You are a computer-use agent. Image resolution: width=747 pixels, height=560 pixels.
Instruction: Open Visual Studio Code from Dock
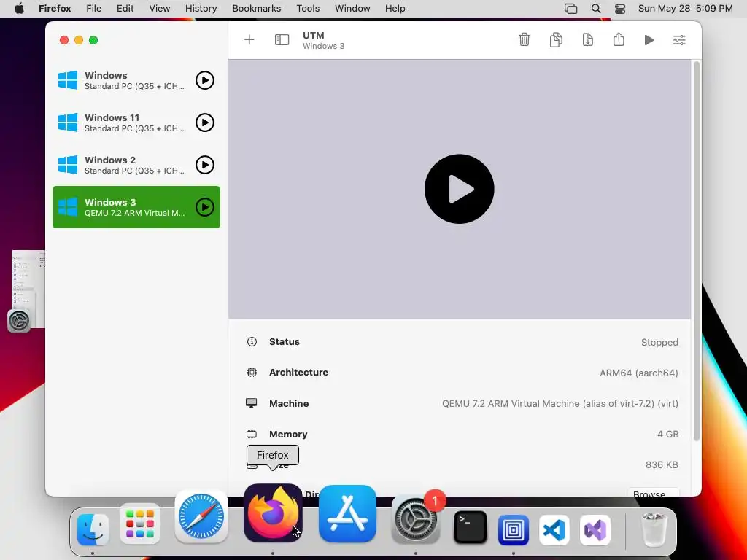tap(554, 530)
